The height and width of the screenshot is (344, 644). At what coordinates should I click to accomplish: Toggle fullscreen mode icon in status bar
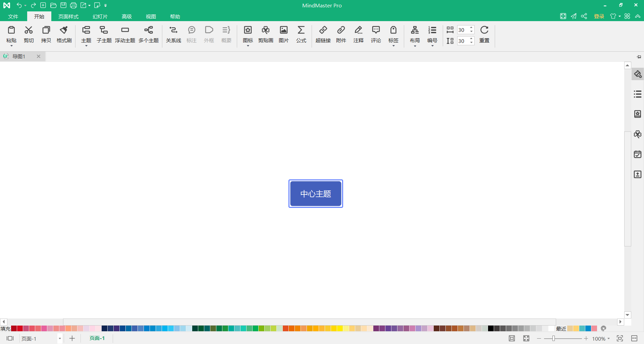(526, 338)
